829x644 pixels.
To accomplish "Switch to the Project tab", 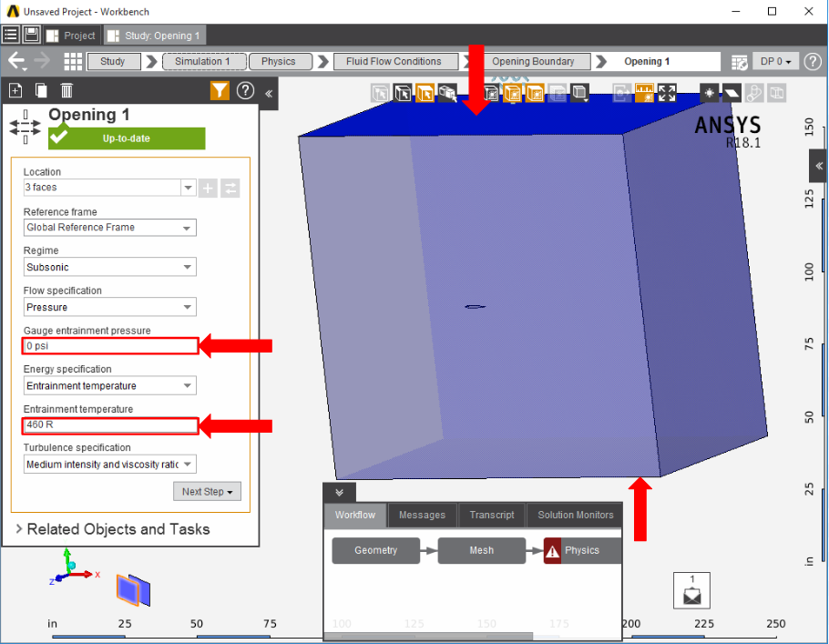I will (72, 36).
